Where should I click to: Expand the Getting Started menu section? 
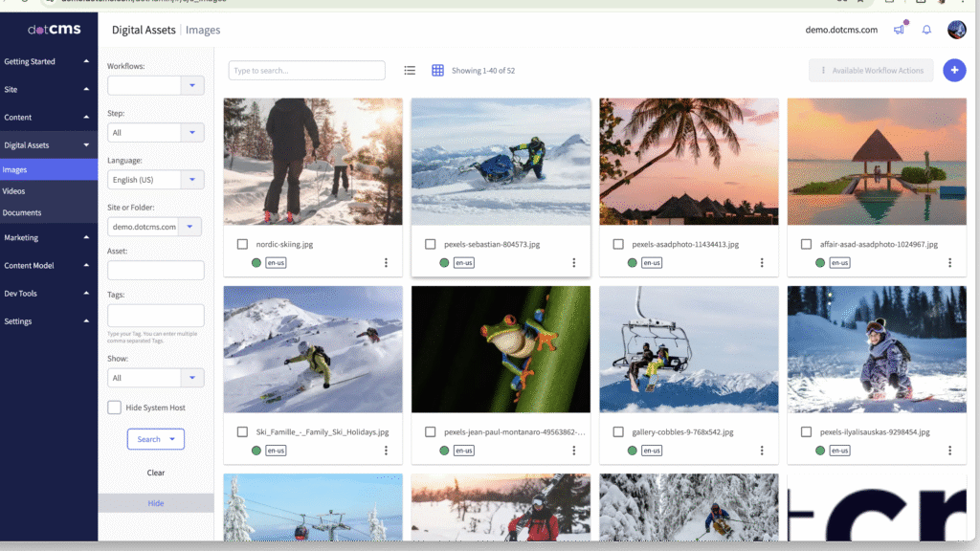[47, 61]
